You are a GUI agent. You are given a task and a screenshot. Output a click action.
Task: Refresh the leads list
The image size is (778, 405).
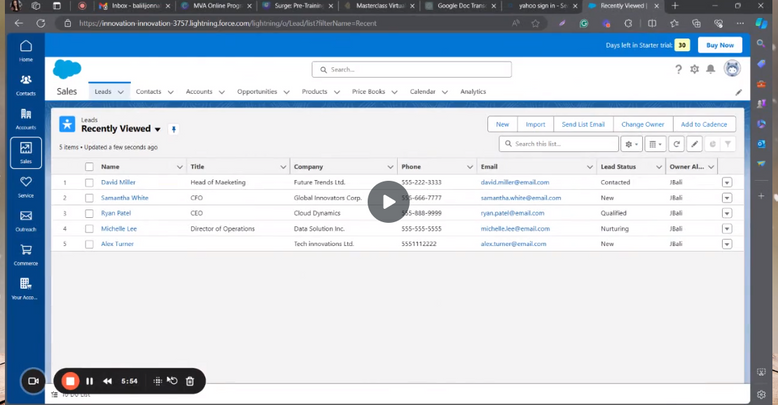point(676,144)
